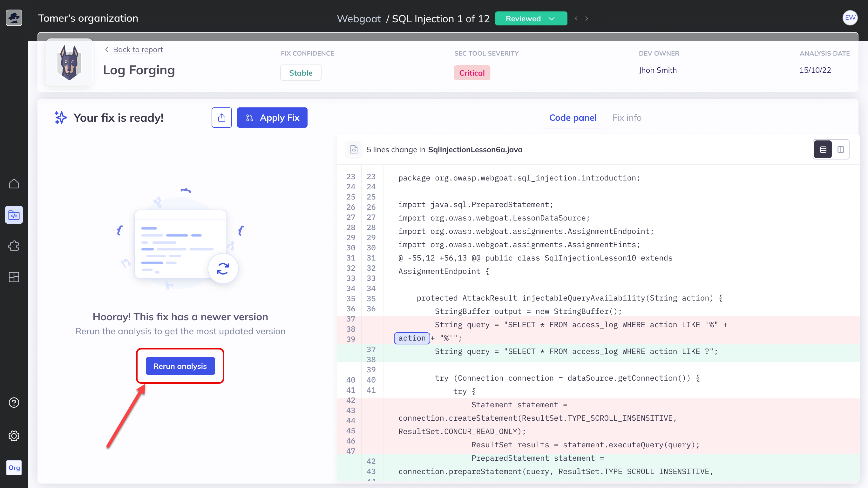Switch to unified diff view toggle

[823, 149]
